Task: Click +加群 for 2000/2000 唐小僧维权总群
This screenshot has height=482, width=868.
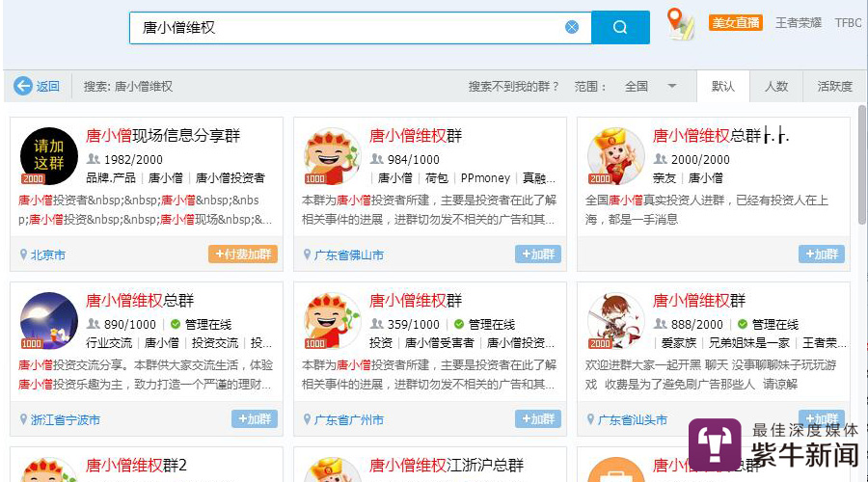Action: click(x=822, y=254)
